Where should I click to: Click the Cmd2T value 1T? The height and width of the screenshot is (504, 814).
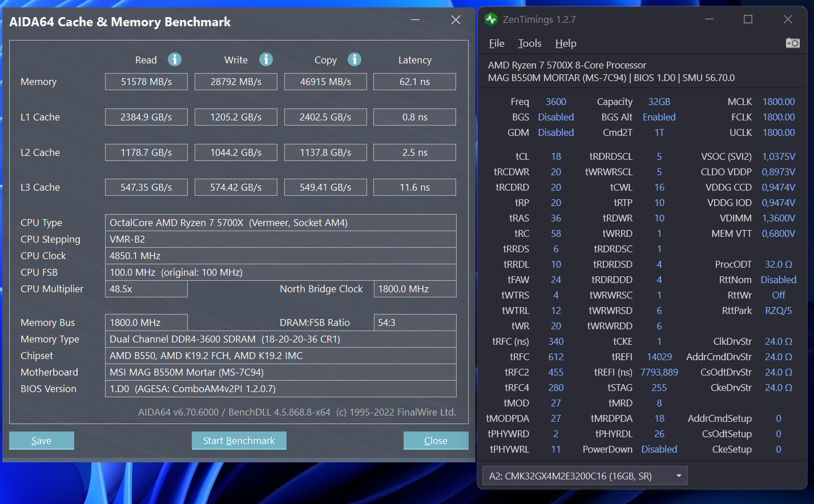(x=659, y=132)
